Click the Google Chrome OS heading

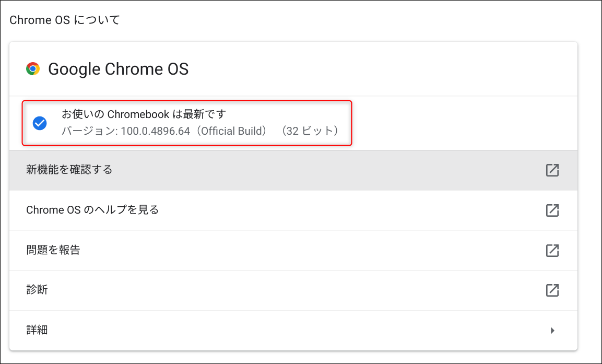118,69
